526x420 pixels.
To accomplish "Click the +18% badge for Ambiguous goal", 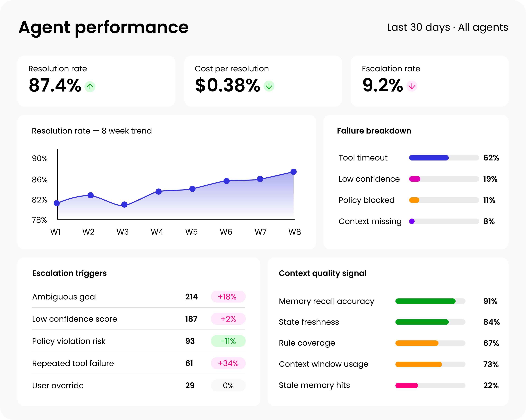I will (228, 297).
